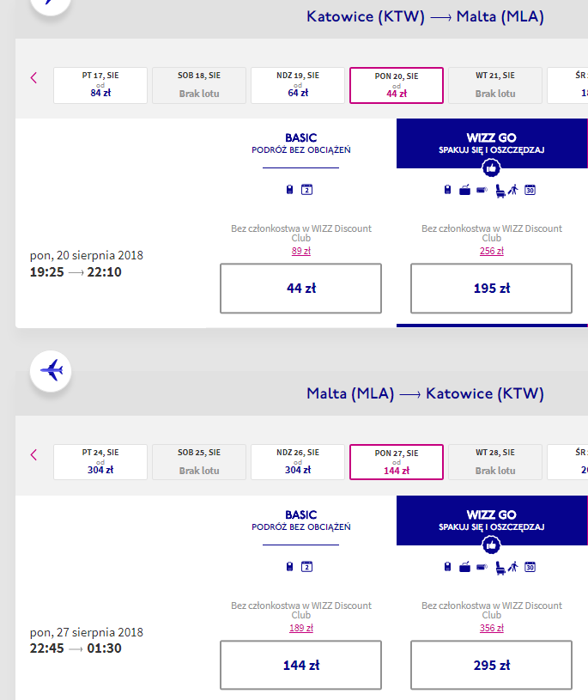Screen dimensions: 588x700
Task: Click the checked bag icon in outbound WIZZ GO
Action: pos(465,190)
